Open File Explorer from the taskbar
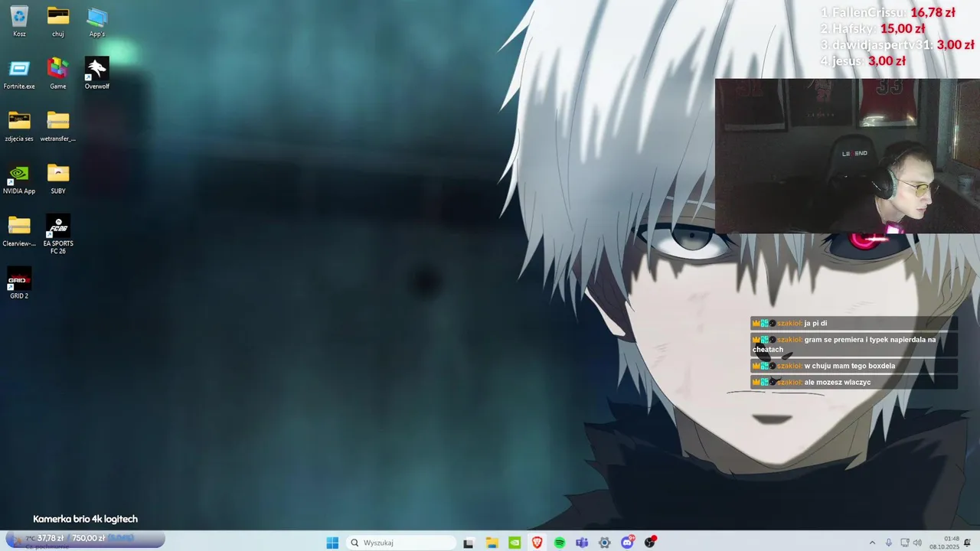 point(492,543)
